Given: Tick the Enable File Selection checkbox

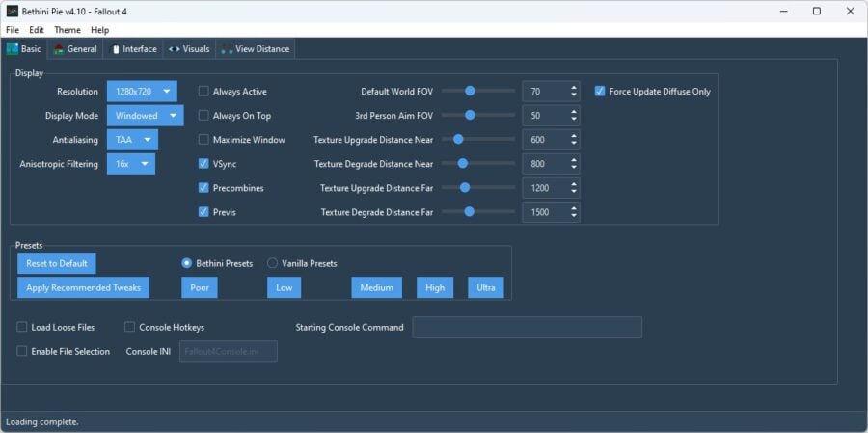Looking at the screenshot, I should coord(22,351).
